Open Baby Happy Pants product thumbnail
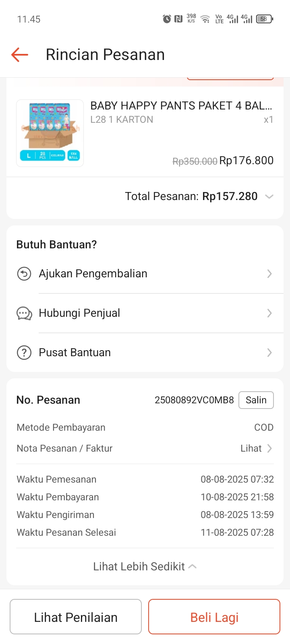Viewport: 290px width, 644px height. coord(50,133)
